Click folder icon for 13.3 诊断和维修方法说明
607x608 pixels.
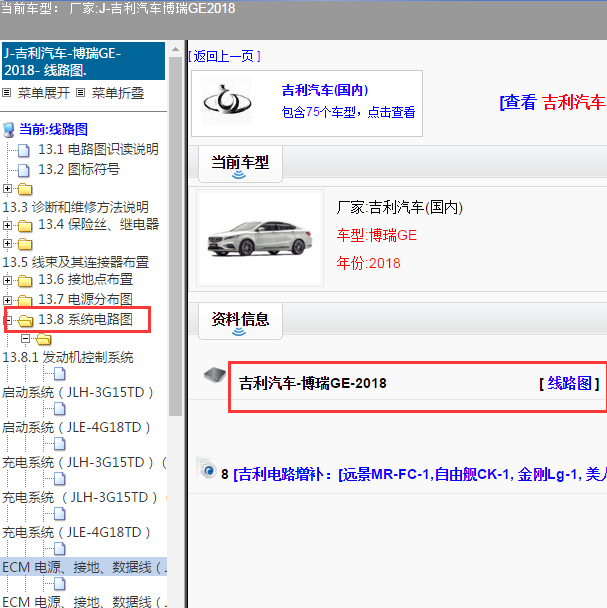[25, 190]
